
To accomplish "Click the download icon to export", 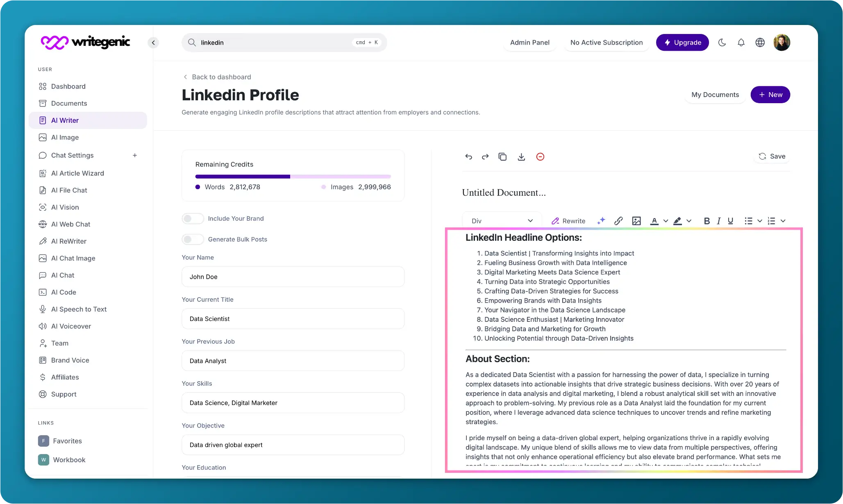I will pyautogui.click(x=521, y=156).
